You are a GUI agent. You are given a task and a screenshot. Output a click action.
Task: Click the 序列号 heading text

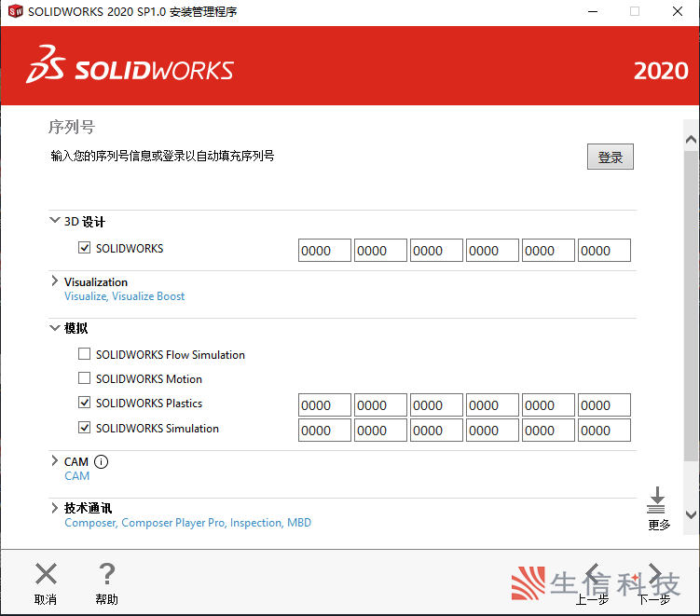pos(72,127)
